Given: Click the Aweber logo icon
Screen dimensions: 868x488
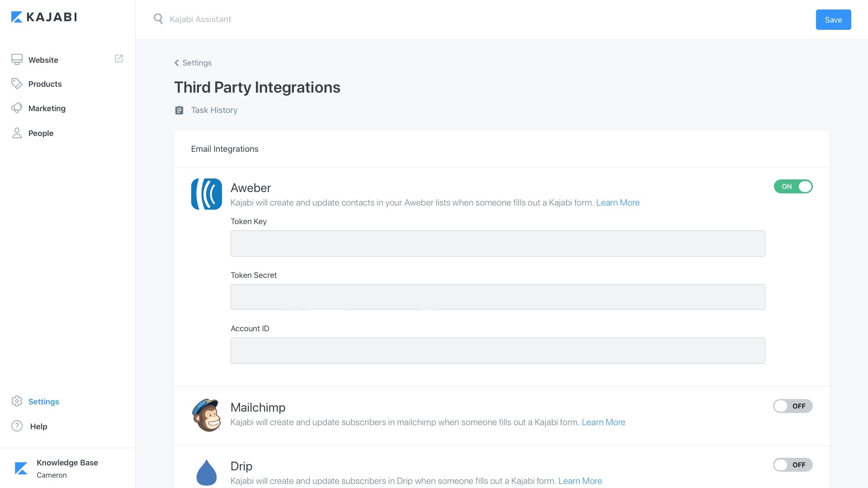Looking at the screenshot, I should (x=207, y=194).
